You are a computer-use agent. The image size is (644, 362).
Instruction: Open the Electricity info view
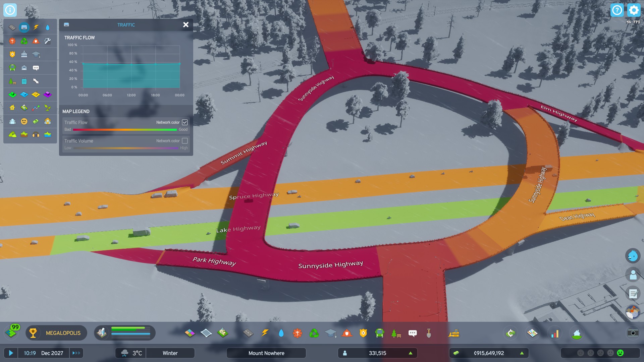(x=36, y=27)
